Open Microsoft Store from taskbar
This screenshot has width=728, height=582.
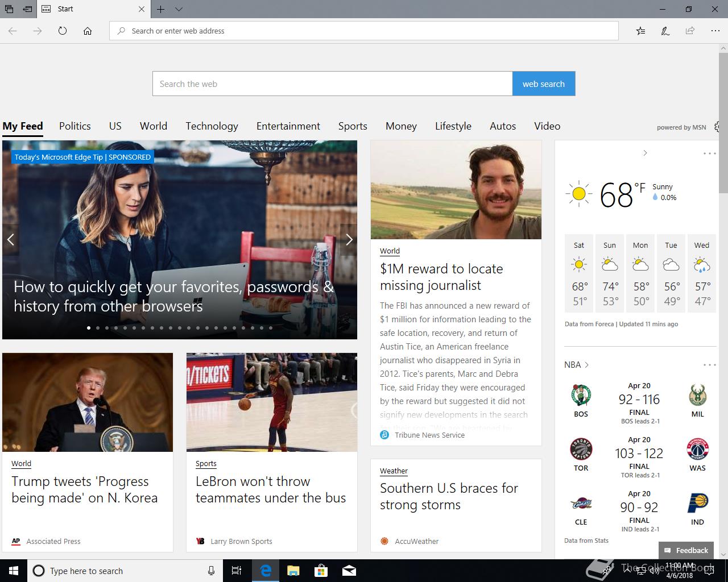321,571
